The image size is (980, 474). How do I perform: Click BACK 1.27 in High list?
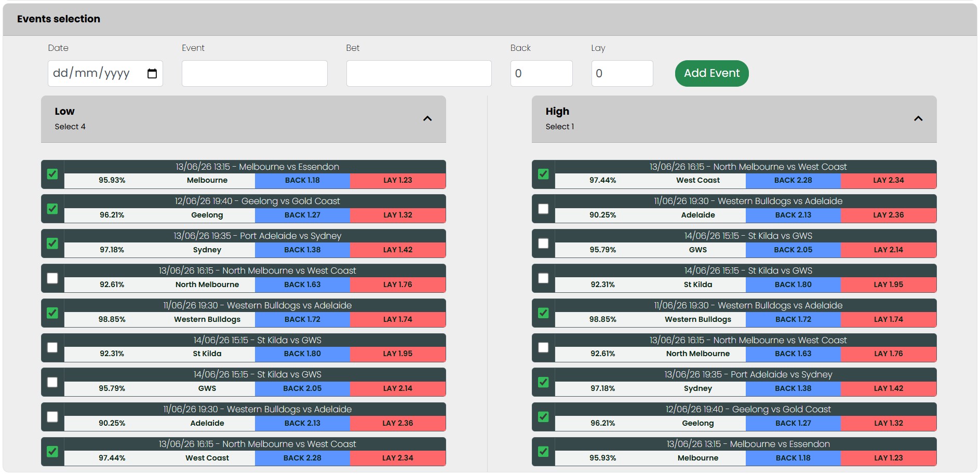[793, 423]
